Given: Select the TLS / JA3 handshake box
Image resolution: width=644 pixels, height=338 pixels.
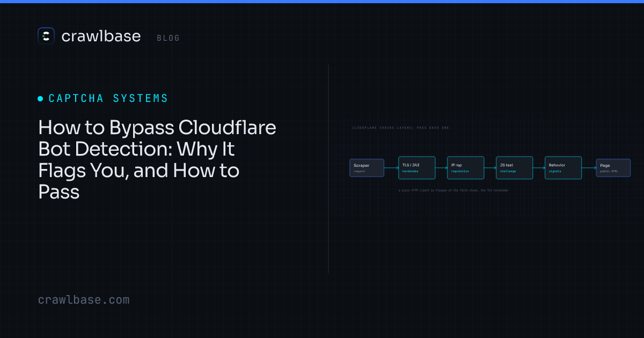Looking at the screenshot, I should (416, 167).
